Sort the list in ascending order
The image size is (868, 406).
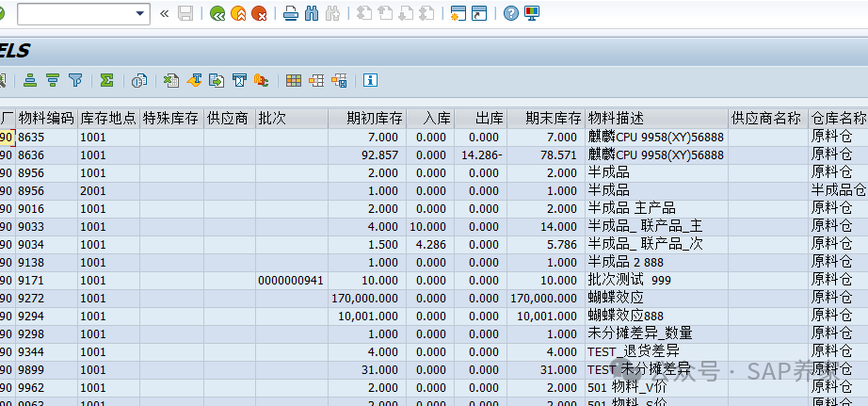click(x=30, y=80)
